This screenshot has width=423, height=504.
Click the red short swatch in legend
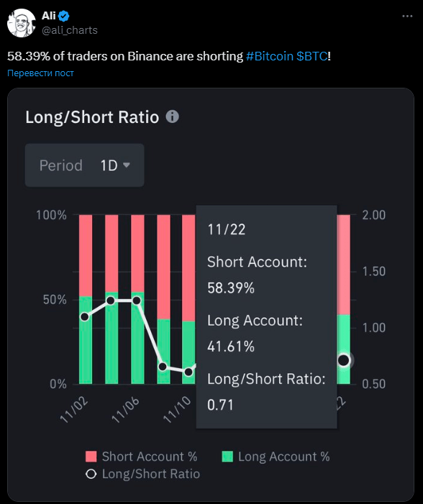point(91,457)
